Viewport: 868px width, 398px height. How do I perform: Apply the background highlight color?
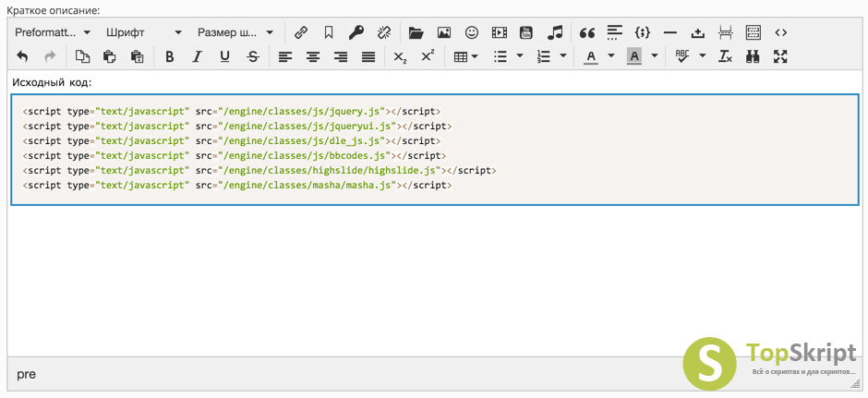pos(634,56)
